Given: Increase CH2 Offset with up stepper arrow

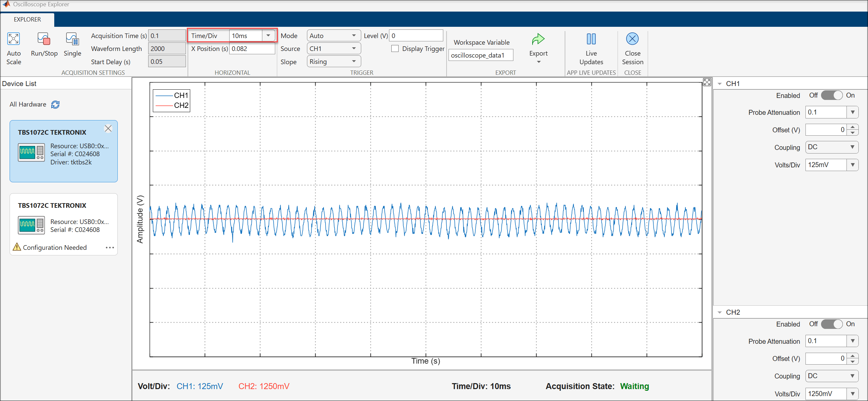Looking at the screenshot, I should [852, 356].
